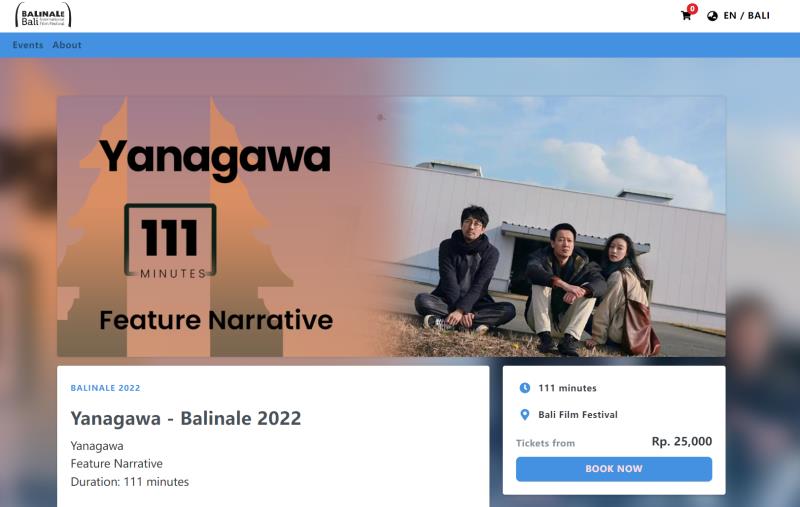Open the About menu item
Image resolution: width=800 pixels, height=507 pixels.
tap(67, 45)
